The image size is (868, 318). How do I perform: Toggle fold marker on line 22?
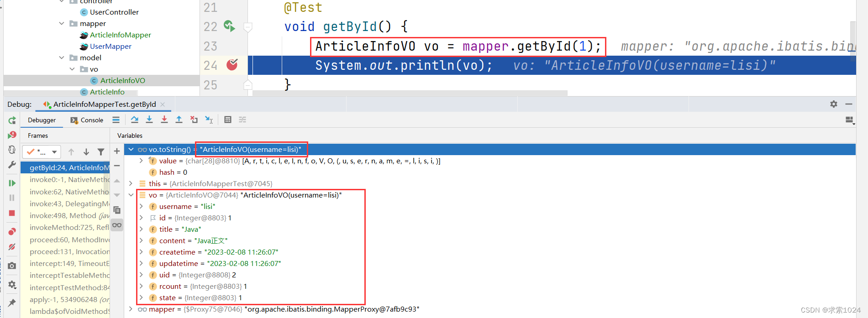(248, 27)
